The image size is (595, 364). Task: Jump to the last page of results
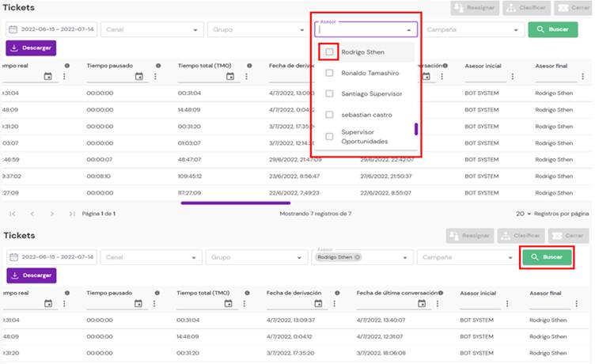click(x=72, y=214)
